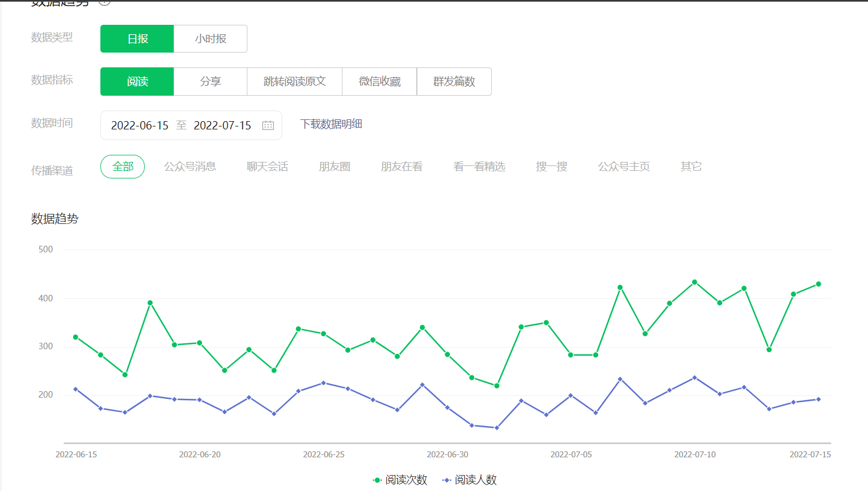The width and height of the screenshot is (868, 491).
Task: Click the y-axis label 300
Action: 45,346
